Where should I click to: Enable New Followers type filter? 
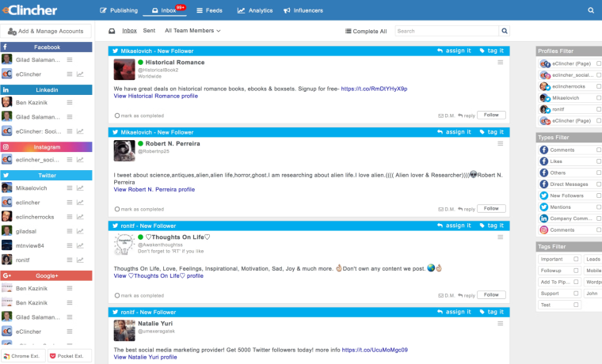[x=599, y=195]
